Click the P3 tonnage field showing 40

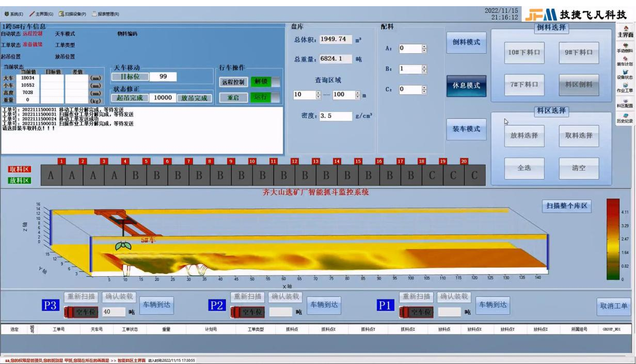click(x=114, y=312)
